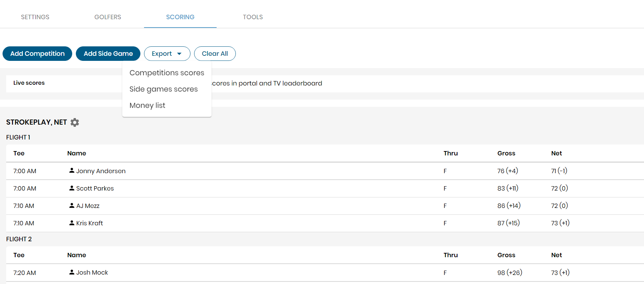
Task: Open the Scoring tab
Action: coord(180,17)
